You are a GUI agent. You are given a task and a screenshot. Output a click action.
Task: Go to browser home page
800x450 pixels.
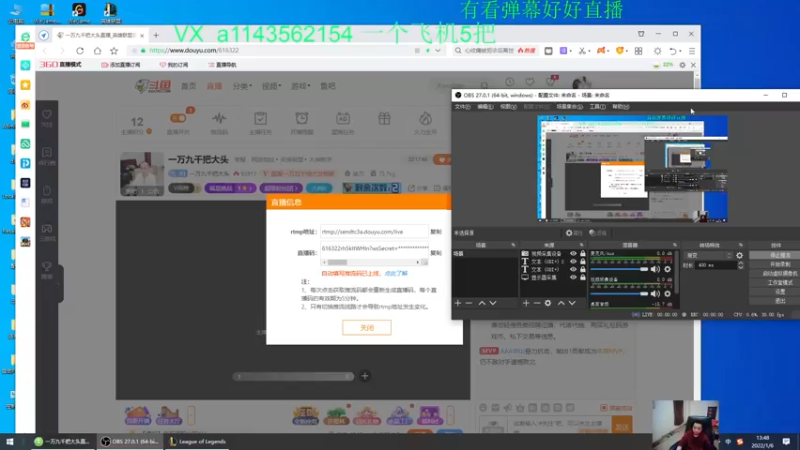point(97,51)
